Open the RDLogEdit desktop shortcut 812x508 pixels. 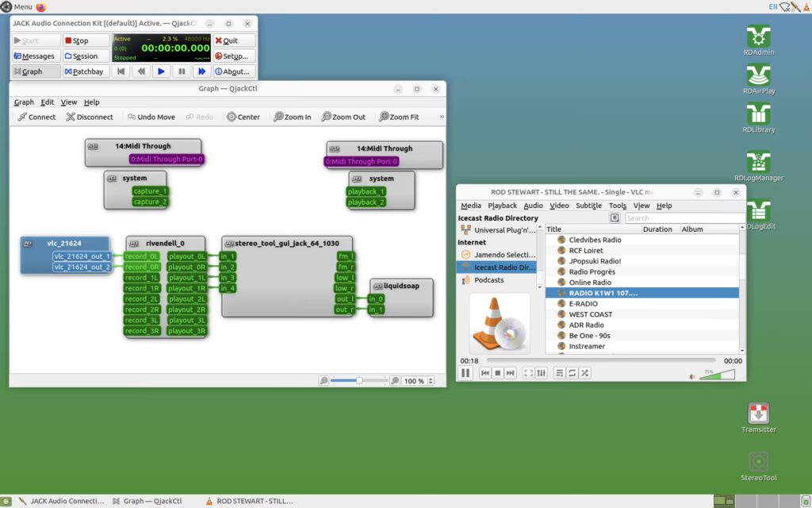758,214
